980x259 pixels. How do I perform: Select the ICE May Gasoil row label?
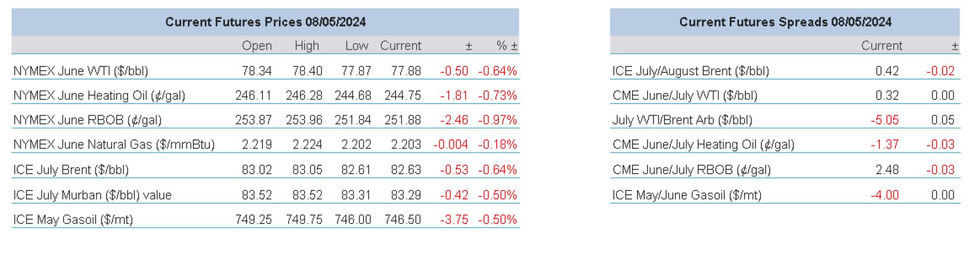73,220
